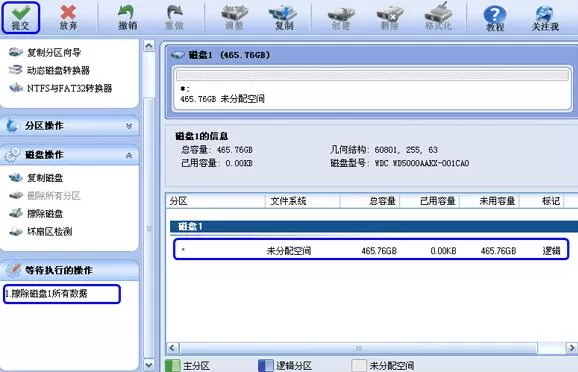This screenshot has width=578, height=372.
Task: Click the 创建 create partition toolbar icon
Action: point(341,18)
